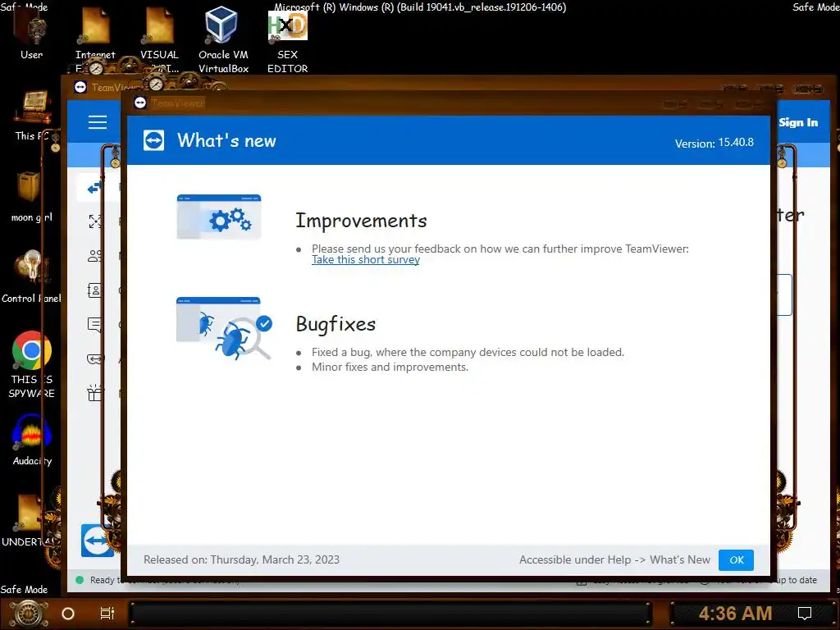Image resolution: width=840 pixels, height=630 pixels.
Task: Open the This PC desktop icon
Action: pos(33,115)
